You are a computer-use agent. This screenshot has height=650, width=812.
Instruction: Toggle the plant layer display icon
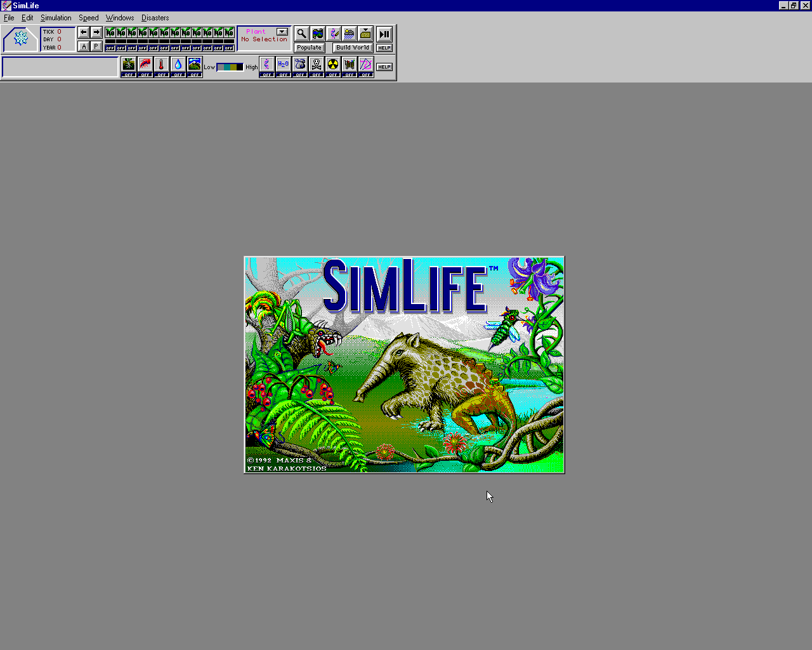click(x=129, y=65)
